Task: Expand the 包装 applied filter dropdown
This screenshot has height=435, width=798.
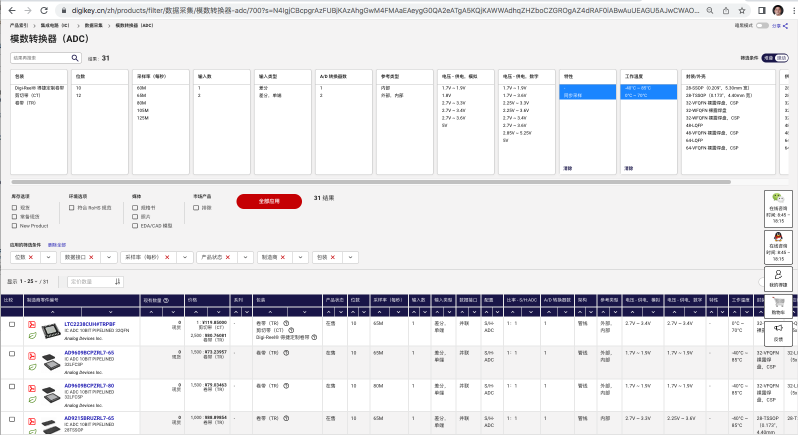Action: 351,257
